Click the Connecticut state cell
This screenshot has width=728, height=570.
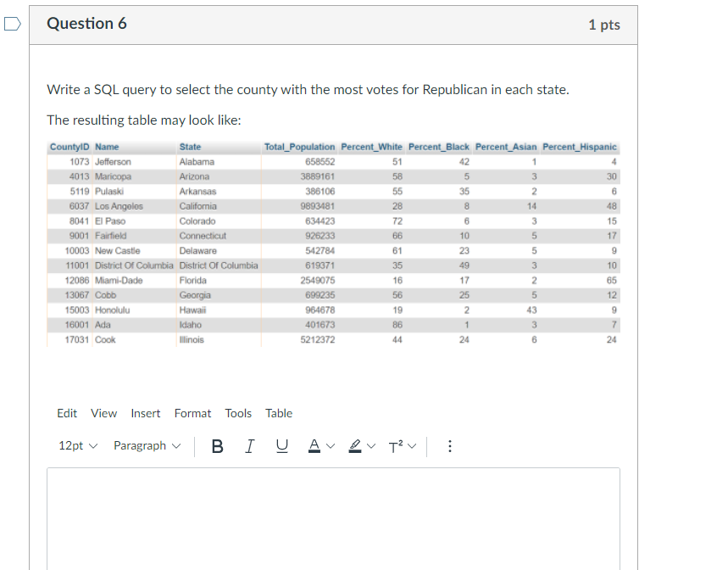click(203, 236)
